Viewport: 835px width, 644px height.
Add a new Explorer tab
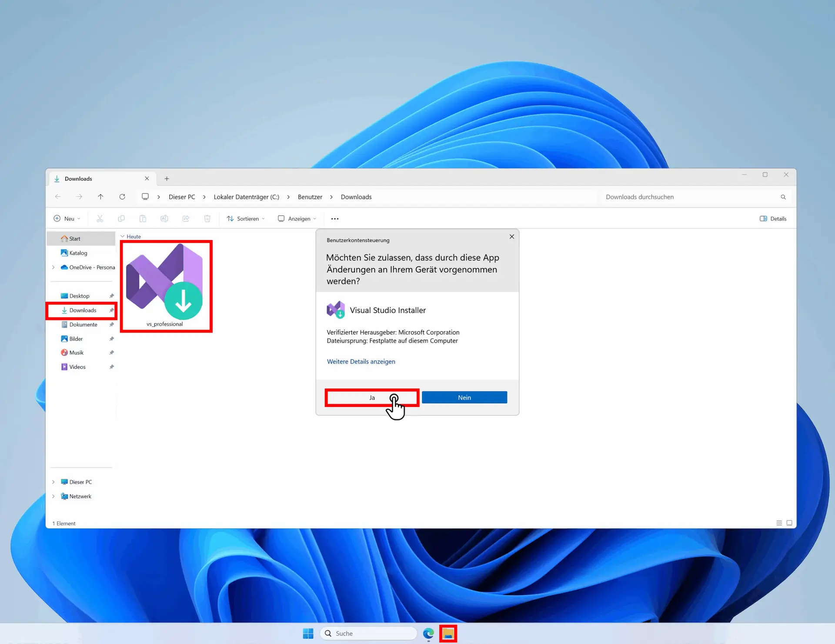coord(167,179)
